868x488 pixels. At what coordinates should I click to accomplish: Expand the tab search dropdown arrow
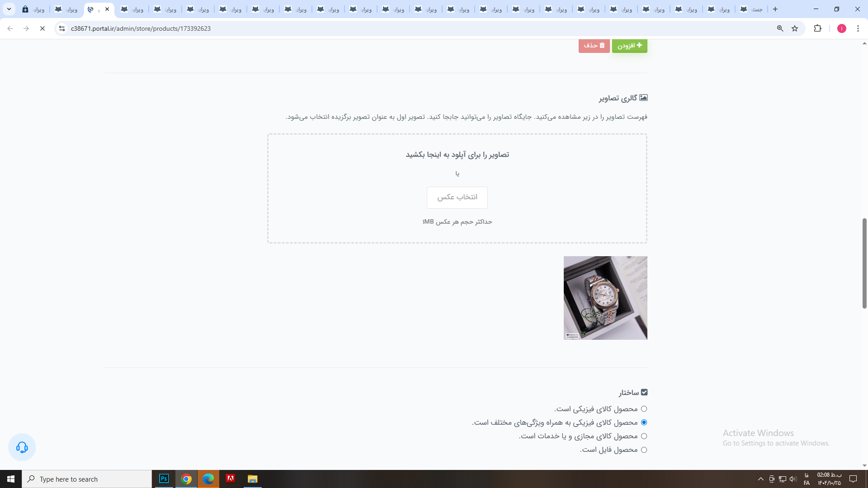click(x=9, y=9)
